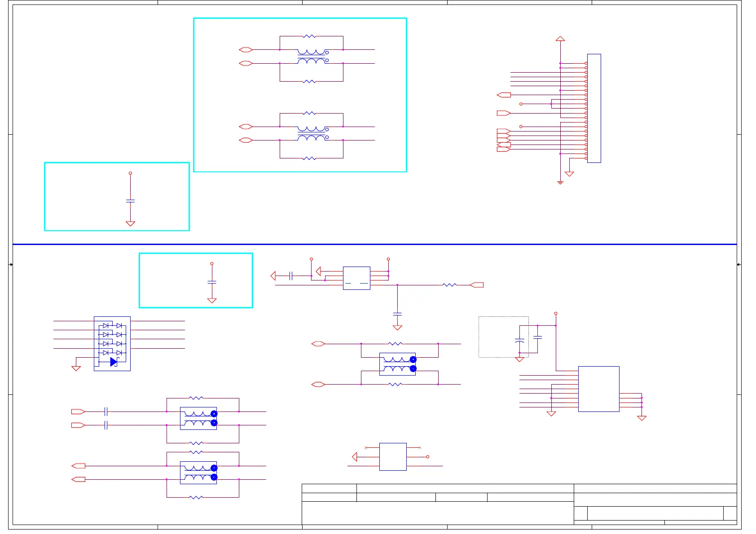
Task: Select the lower choke in the large cyan box
Action: click(313, 134)
